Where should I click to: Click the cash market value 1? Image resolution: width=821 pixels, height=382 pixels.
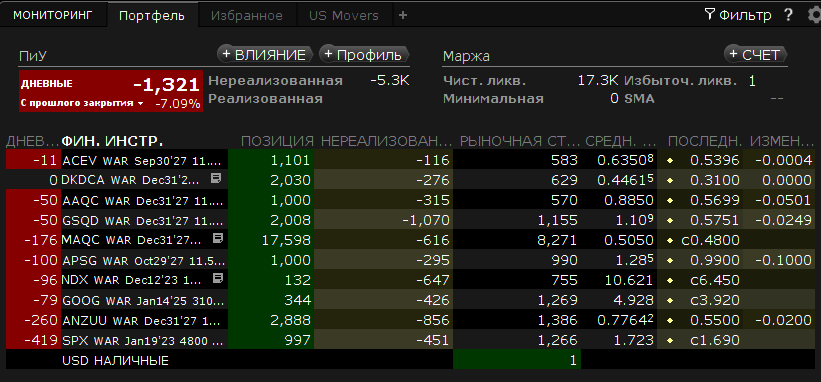click(573, 360)
